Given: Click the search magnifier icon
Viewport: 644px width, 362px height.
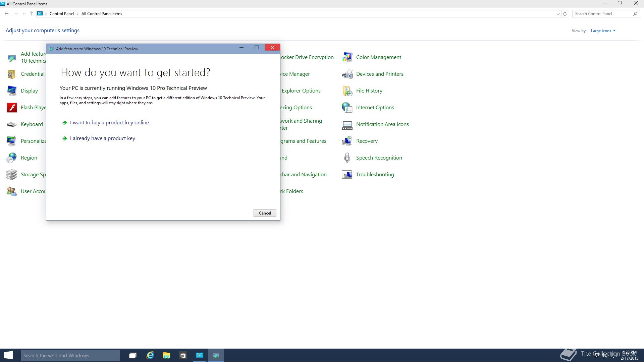Looking at the screenshot, I should (x=635, y=14).
